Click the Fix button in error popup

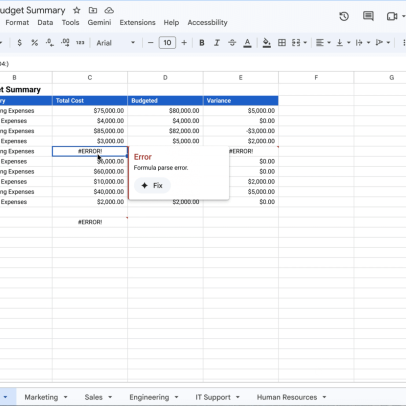coord(152,186)
